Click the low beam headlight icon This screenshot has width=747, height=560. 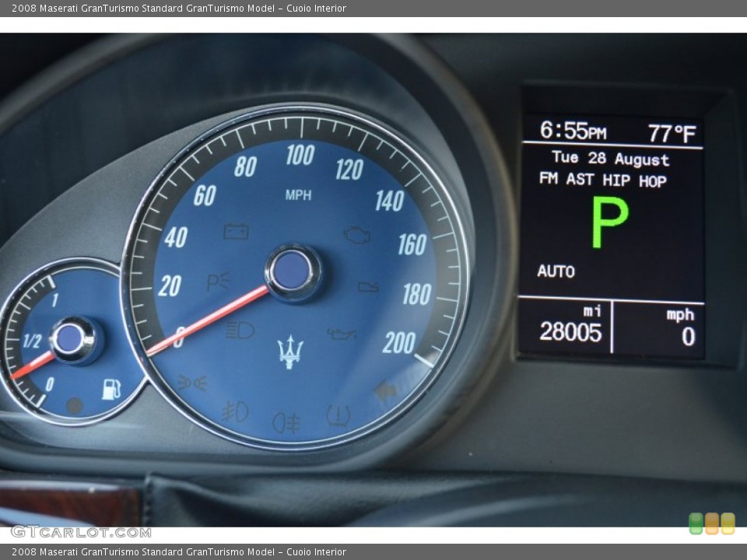coord(240,330)
